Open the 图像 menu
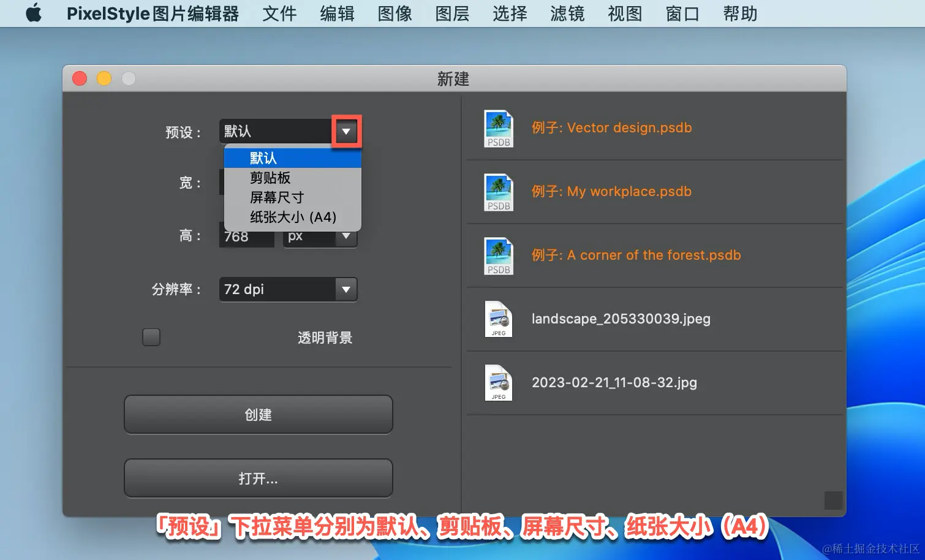 click(395, 13)
